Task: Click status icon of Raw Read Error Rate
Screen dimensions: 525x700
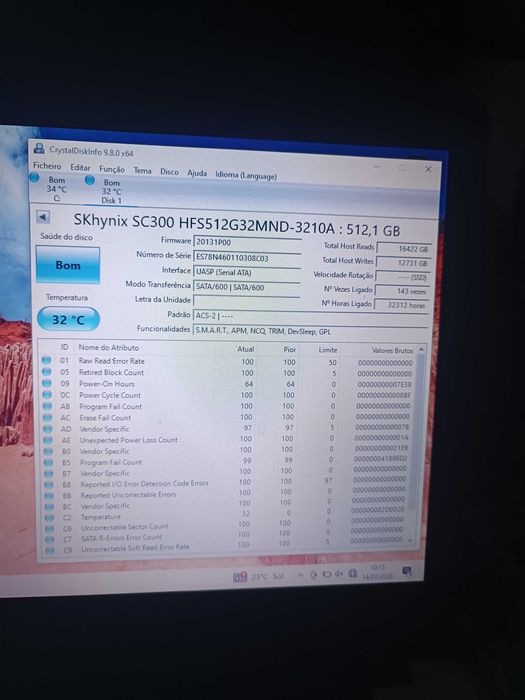Action: [x=46, y=360]
